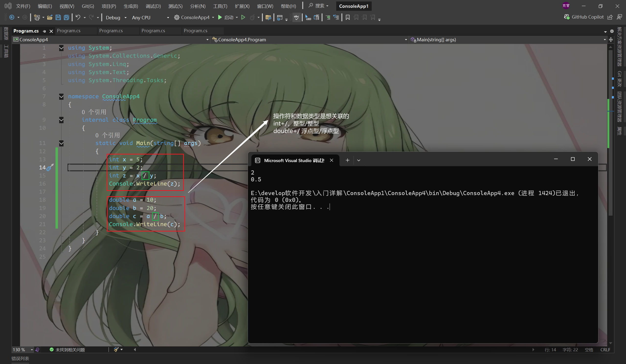Toggle a bookmark on the current line

click(x=348, y=17)
